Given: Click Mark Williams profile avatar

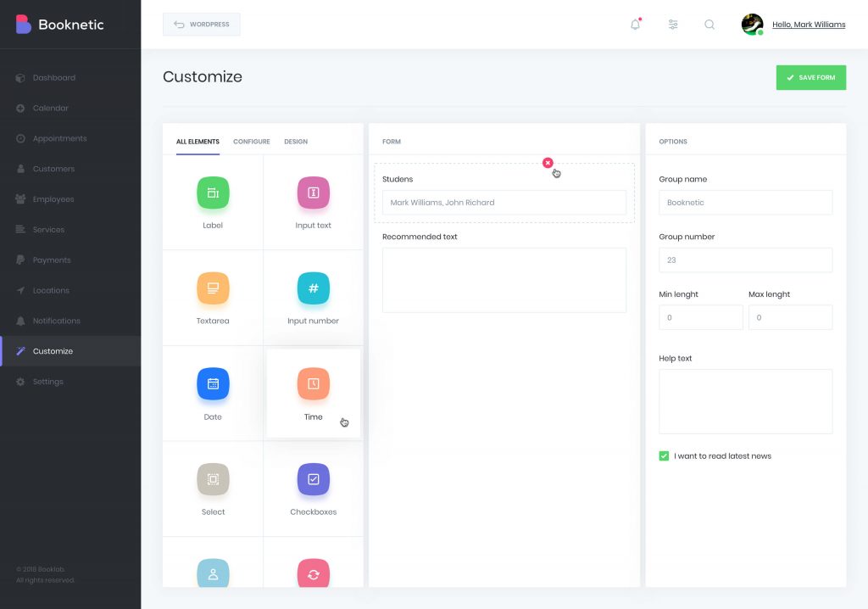Looking at the screenshot, I should coord(753,25).
